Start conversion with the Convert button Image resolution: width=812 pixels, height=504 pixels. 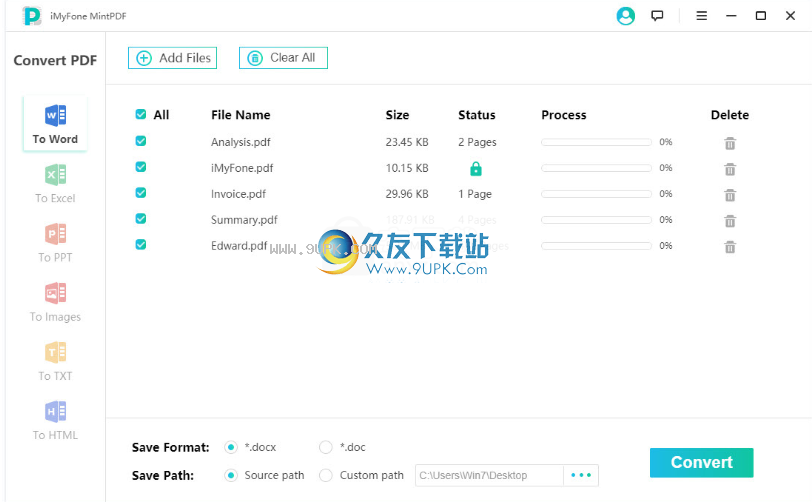point(702,463)
